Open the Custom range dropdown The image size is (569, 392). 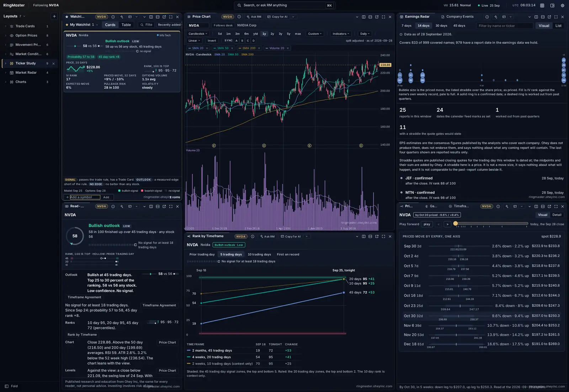coord(315,34)
